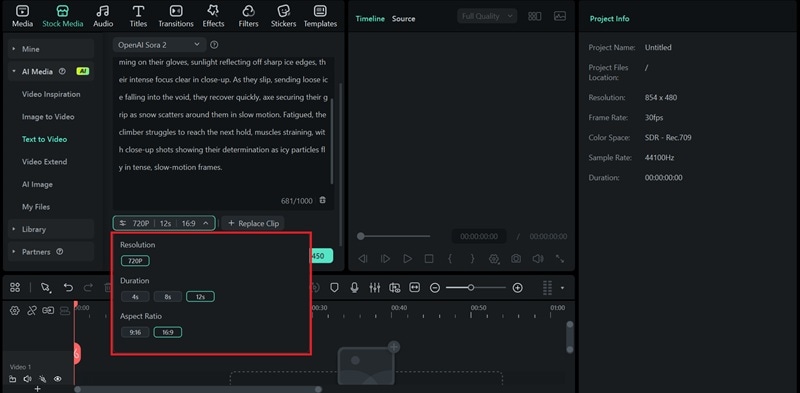The image size is (800, 393).
Task: Click the help icon beside AI Media
Action: (62, 71)
